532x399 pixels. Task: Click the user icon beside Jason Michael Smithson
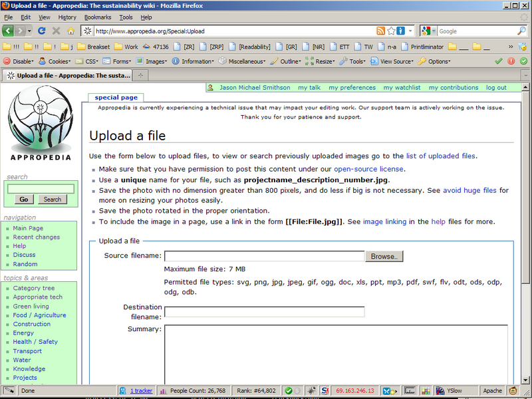click(x=210, y=88)
